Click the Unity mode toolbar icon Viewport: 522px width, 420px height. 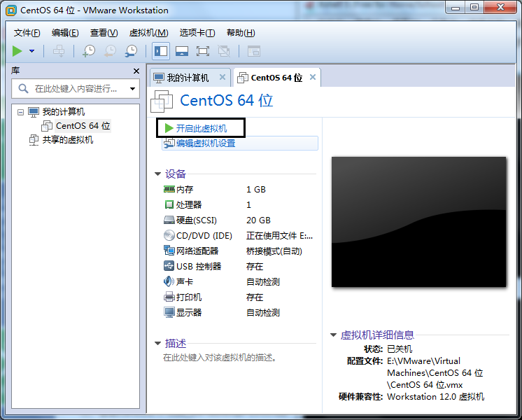coord(224,51)
